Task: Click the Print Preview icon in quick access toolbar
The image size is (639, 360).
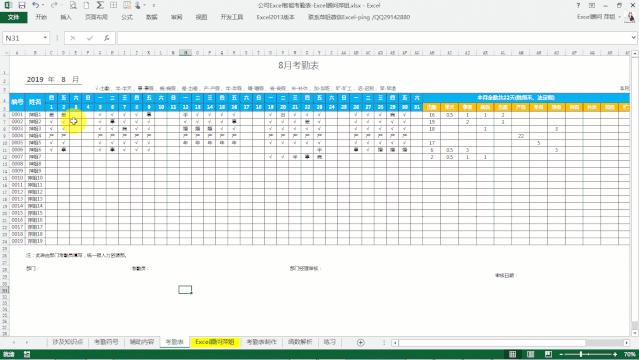Action: 73,5
